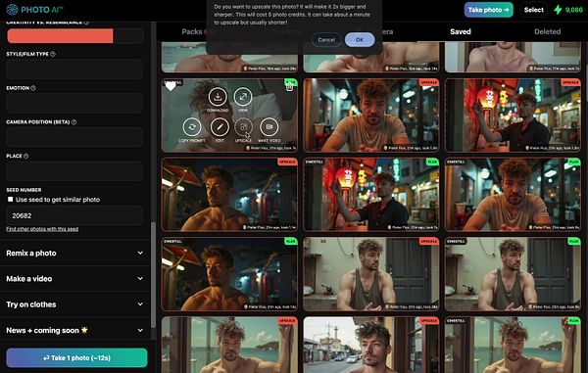Expand the 'Remix a photo' section
The image size is (588, 373).
75,254
